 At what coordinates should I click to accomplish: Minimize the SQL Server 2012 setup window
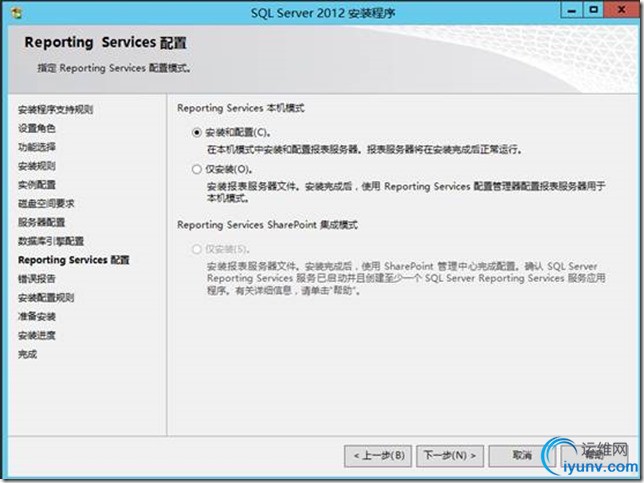click(x=572, y=10)
